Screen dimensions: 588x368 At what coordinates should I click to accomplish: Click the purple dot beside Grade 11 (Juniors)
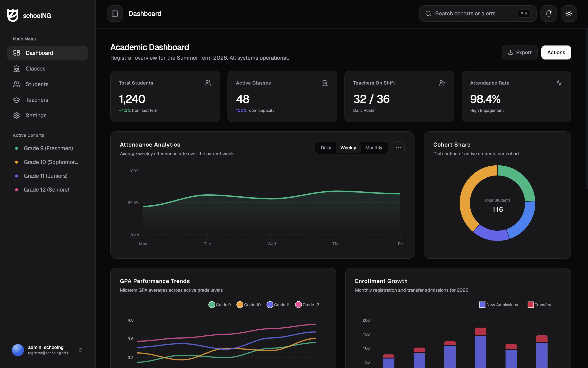[17, 176]
